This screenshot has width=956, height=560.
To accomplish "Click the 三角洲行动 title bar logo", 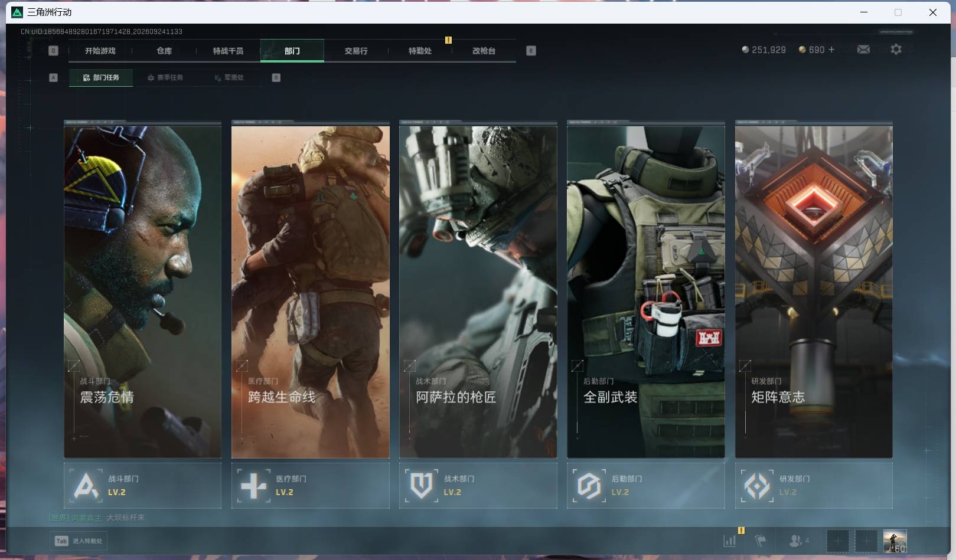I will pos(17,12).
